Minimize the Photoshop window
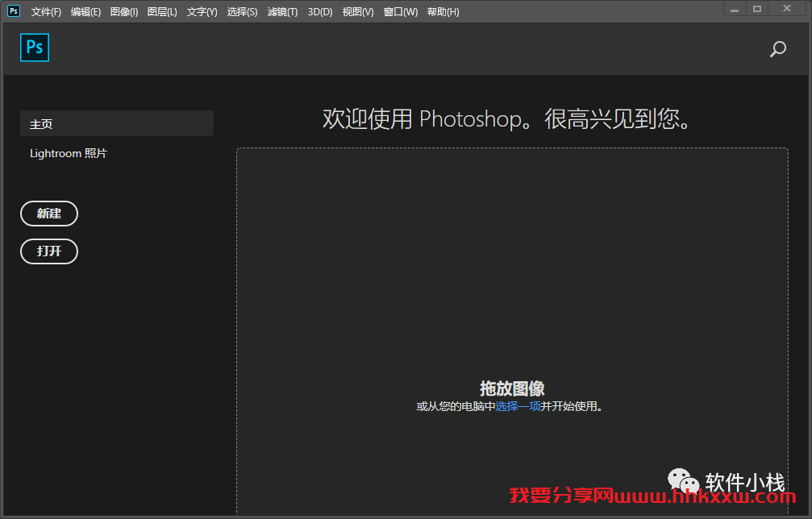Image resolution: width=812 pixels, height=519 pixels. [x=735, y=10]
